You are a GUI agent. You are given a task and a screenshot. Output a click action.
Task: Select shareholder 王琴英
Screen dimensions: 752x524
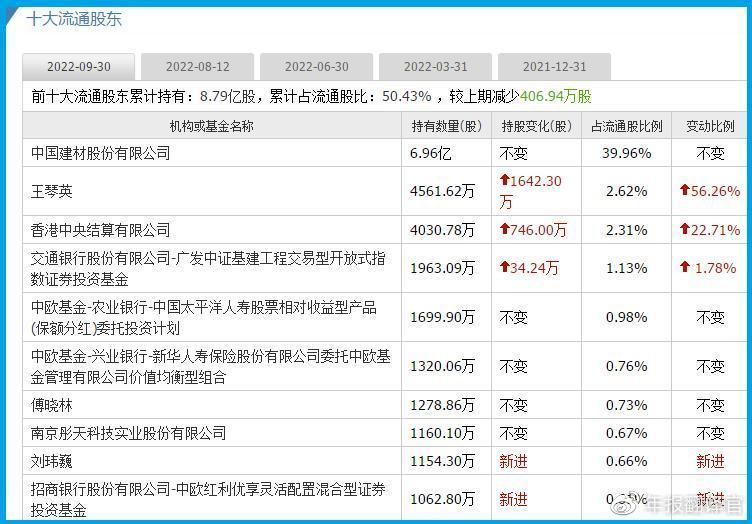51,191
